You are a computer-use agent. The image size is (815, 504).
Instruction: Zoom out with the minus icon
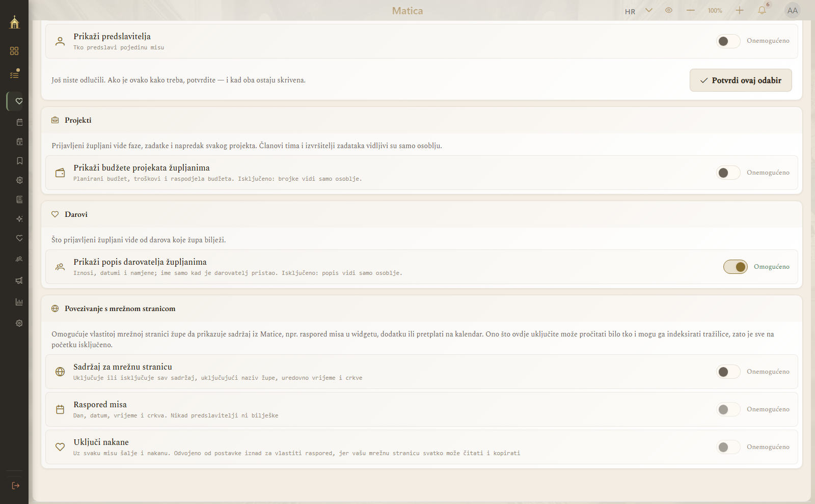click(x=691, y=10)
